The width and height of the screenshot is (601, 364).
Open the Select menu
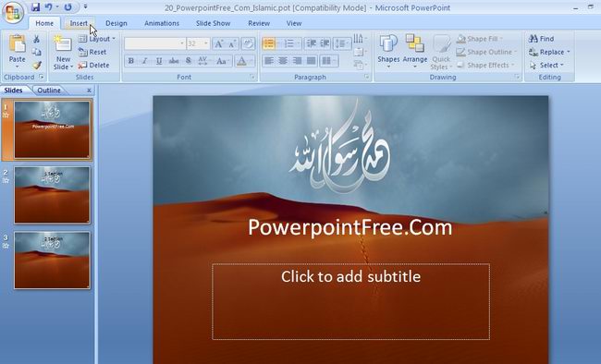pyautogui.click(x=546, y=66)
